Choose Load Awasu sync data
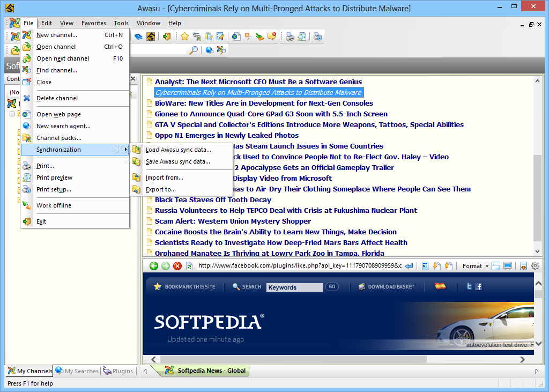This screenshot has height=392, width=549. [x=178, y=150]
